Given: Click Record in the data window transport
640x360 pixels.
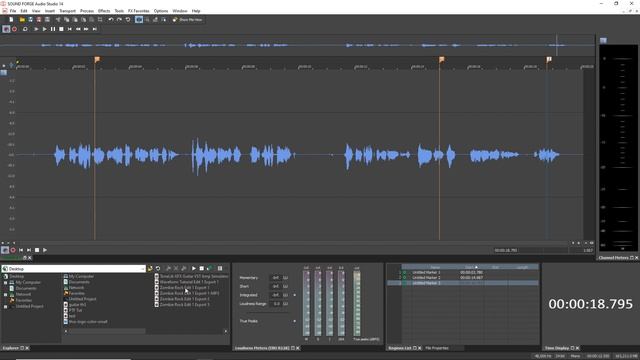Looking at the screenshot, I should pos(13,250).
